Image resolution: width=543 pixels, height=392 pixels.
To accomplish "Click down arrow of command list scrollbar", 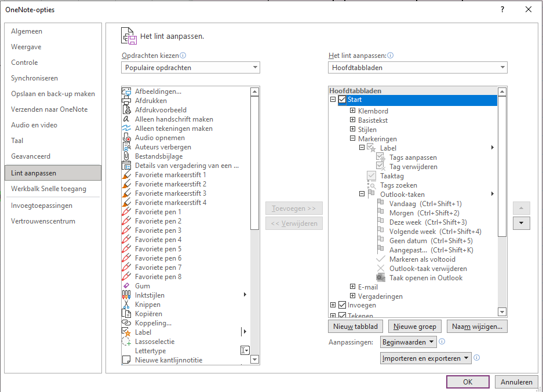I will click(255, 360).
